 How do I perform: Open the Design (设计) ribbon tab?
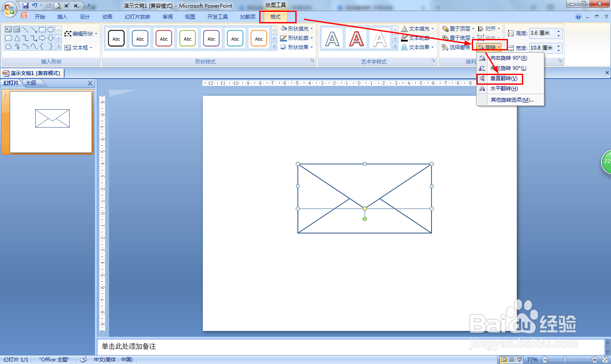pos(85,17)
